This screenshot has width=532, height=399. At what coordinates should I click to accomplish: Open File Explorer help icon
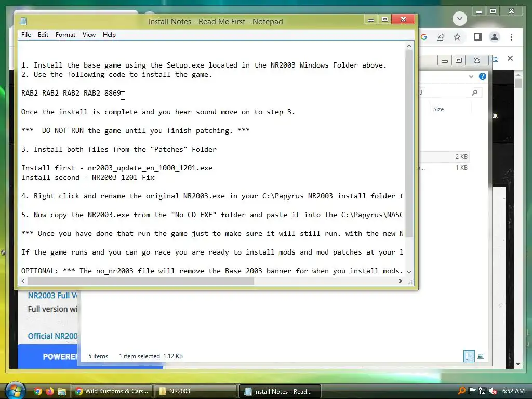coord(483,77)
